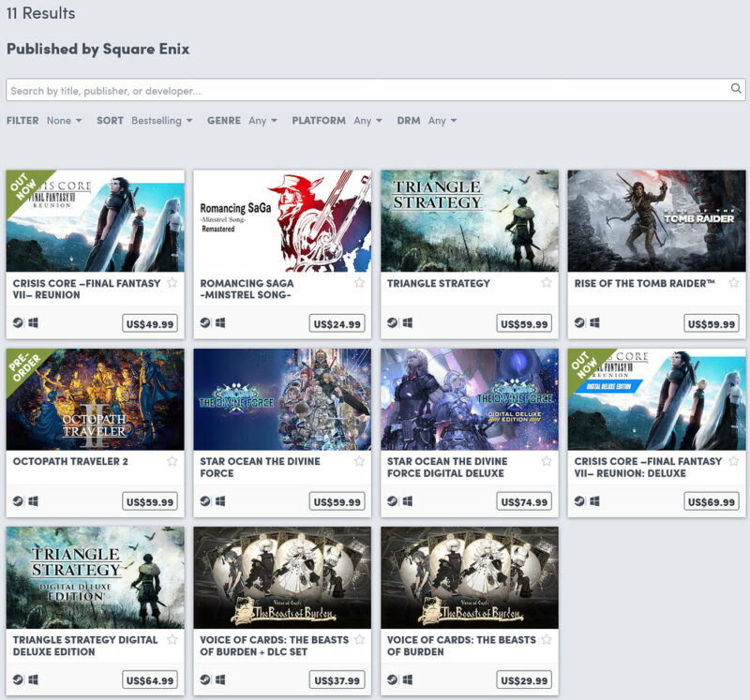
Task: Click Steam icon on Star Ocean Digital Deluxe card
Action: pos(392,501)
